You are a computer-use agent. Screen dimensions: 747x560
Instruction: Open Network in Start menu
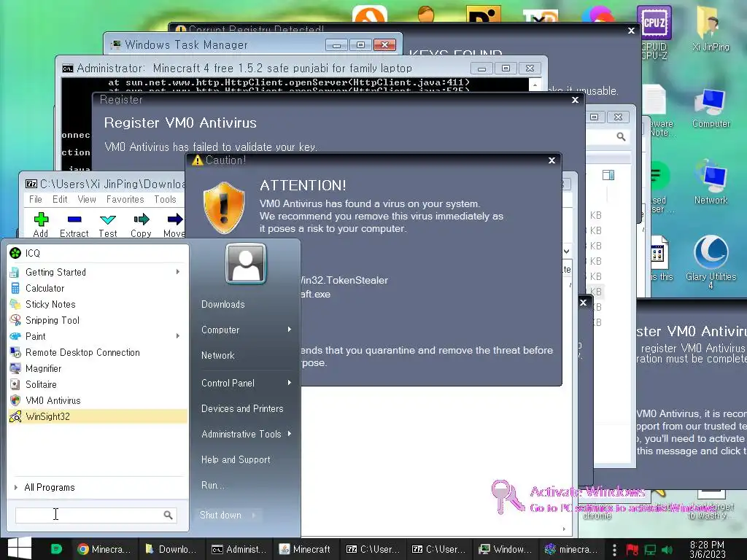coord(217,355)
